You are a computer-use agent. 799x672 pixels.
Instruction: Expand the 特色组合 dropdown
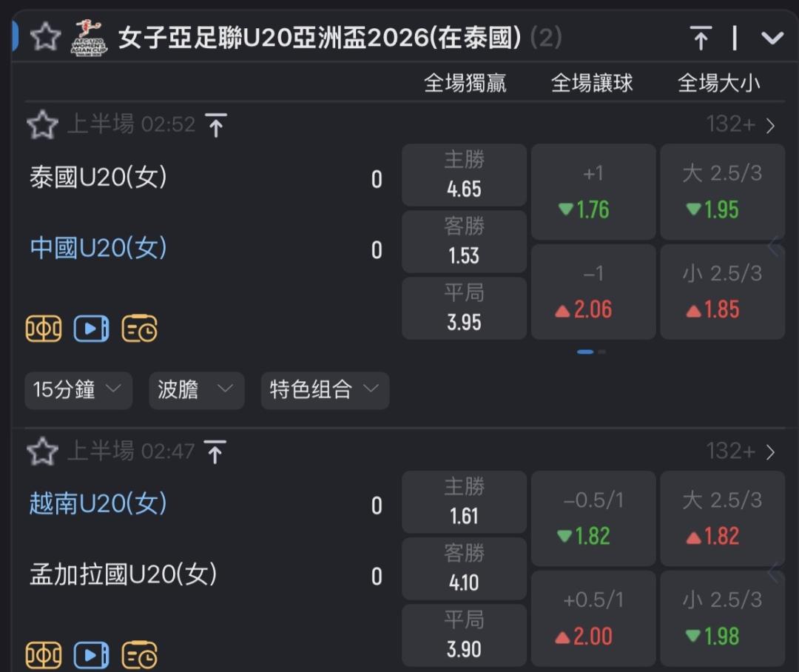[325, 390]
